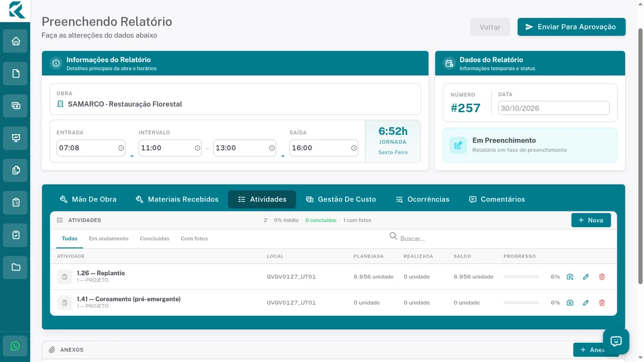This screenshot has width=644, height=362.
Task: Add a photo to activity 1.26 Replantio
Action: coord(570,277)
